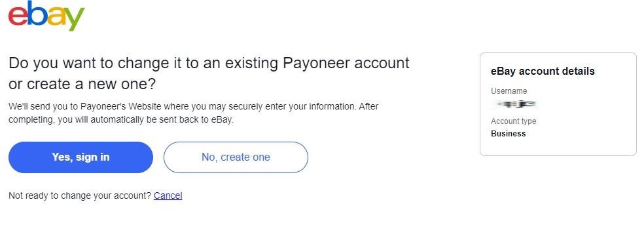Screen dimensions: 644x242
Task: Select the blurred username value
Action: (514, 104)
